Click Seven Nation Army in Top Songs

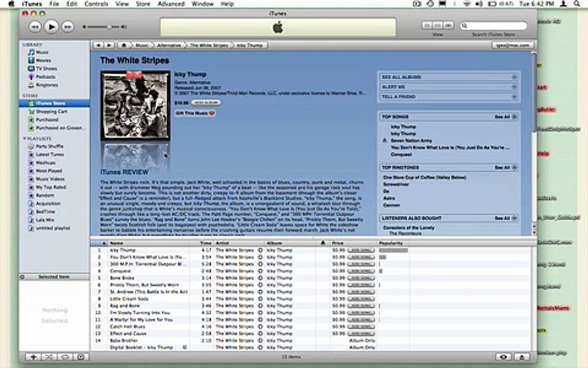coord(411,141)
